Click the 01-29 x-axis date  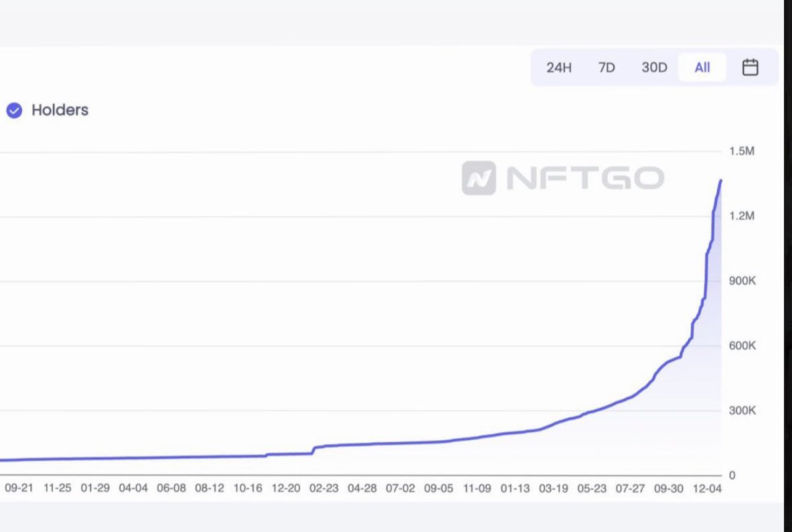pos(95,488)
